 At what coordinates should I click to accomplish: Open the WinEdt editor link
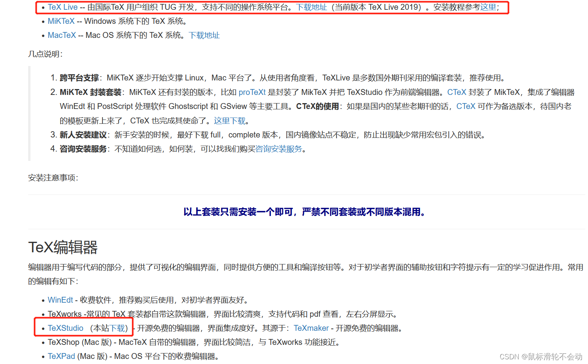(x=60, y=300)
